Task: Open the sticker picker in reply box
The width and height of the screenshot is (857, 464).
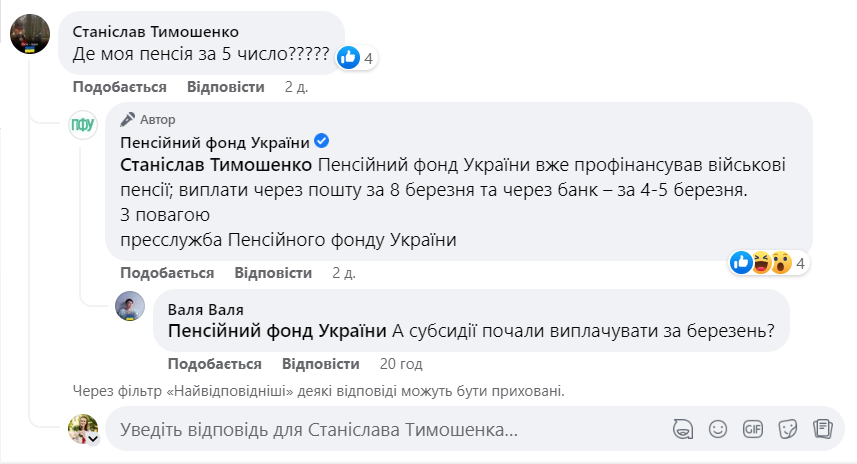Action: coord(787,429)
